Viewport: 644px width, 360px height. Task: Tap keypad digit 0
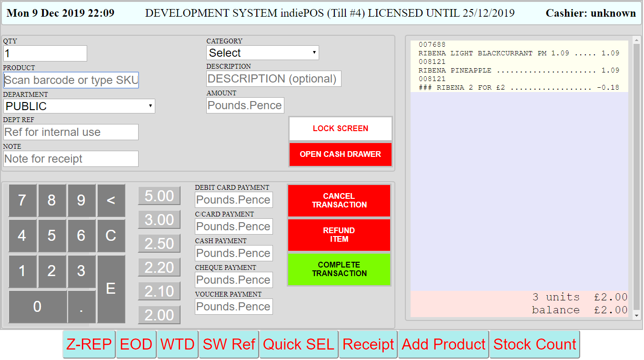(x=37, y=307)
